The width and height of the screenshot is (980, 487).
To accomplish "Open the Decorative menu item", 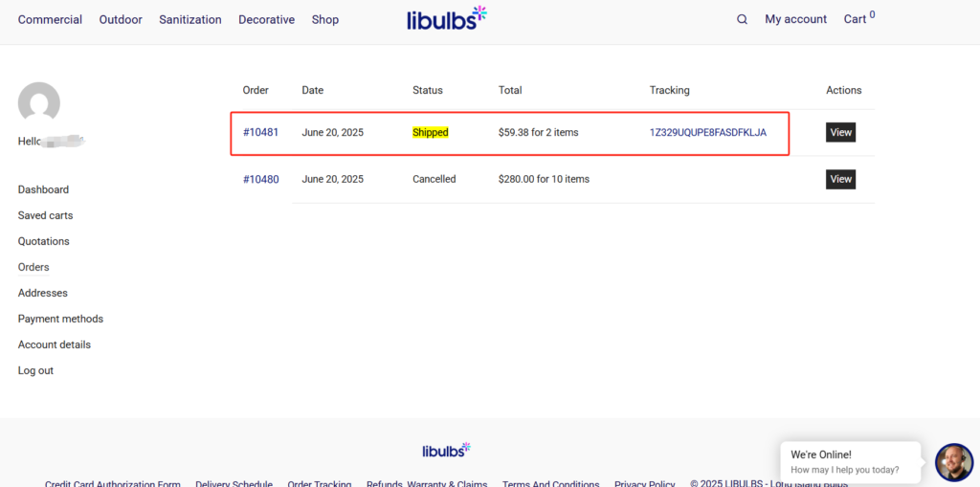I will click(266, 19).
